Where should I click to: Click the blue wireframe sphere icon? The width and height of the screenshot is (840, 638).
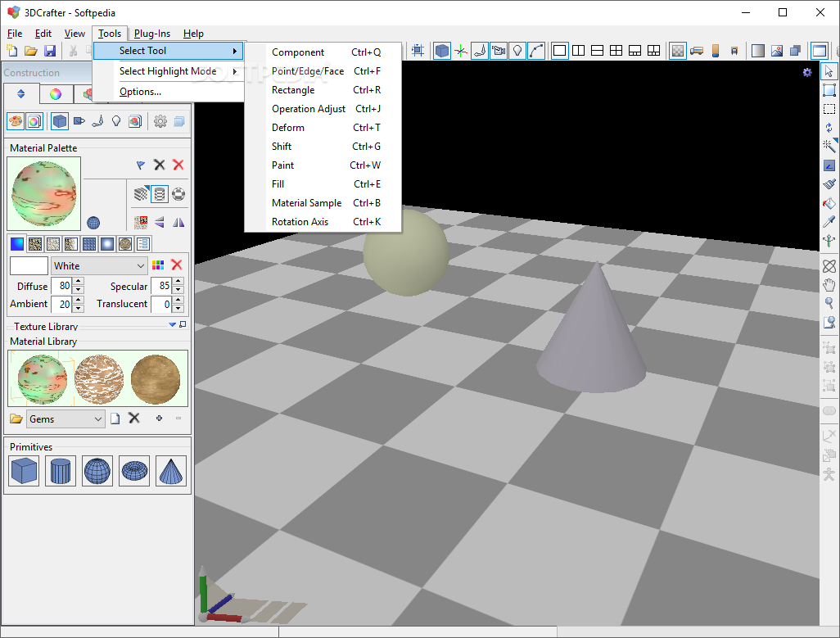93,222
